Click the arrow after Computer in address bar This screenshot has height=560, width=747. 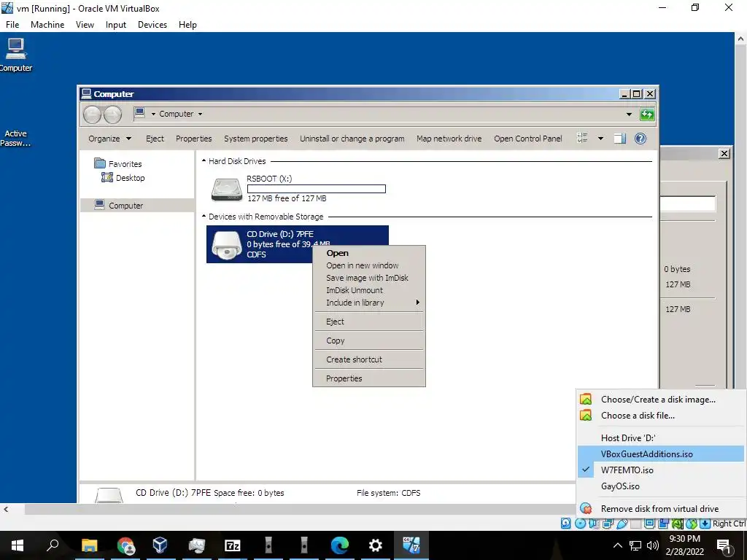point(200,114)
